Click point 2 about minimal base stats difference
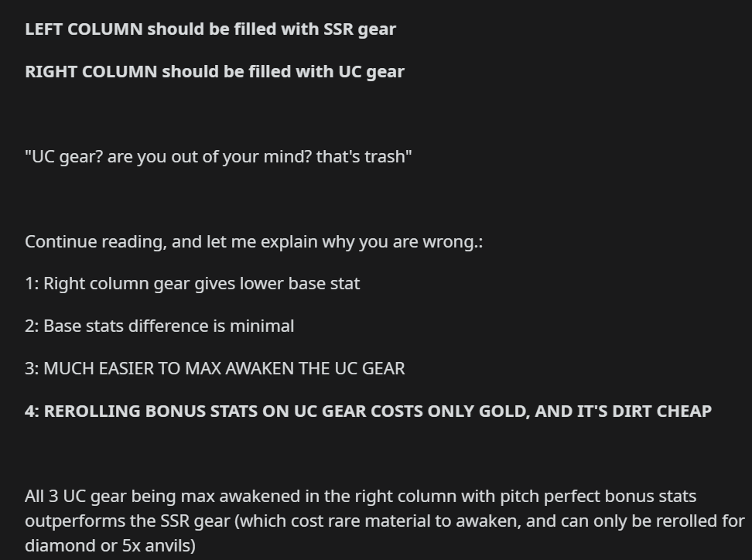The width and height of the screenshot is (752, 560). point(159,326)
